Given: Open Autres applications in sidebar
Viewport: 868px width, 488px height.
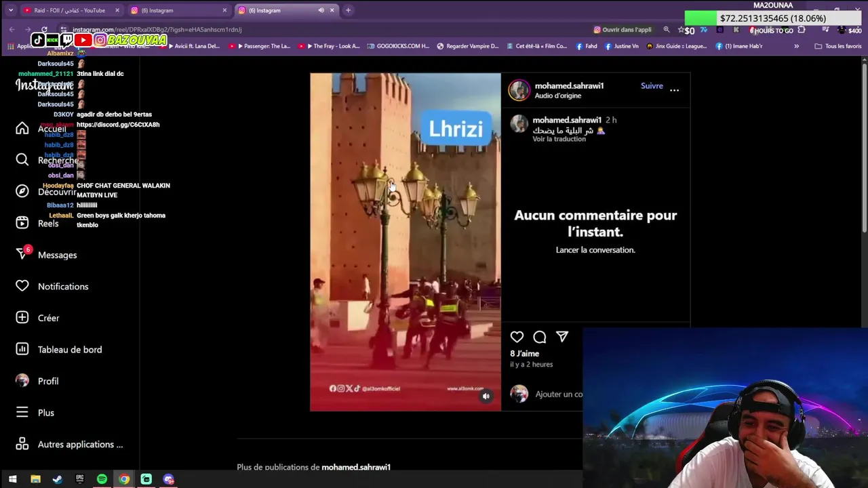Looking at the screenshot, I should pos(69,444).
